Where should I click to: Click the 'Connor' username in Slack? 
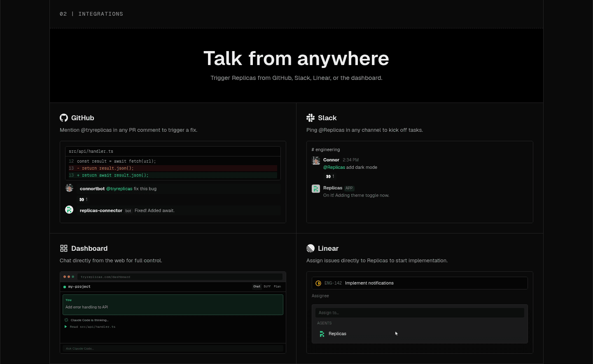coord(331,160)
